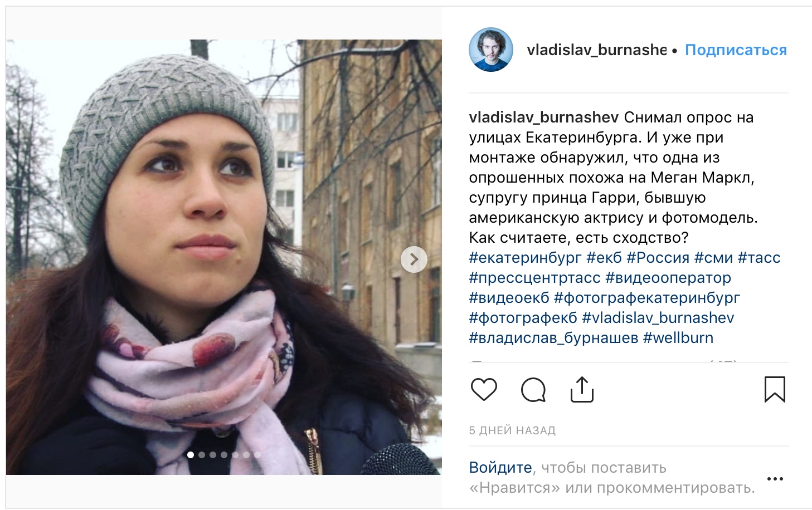Image resolution: width=812 pixels, height=510 pixels.
Task: Select the last carousel dot indicator
Action: (x=257, y=455)
